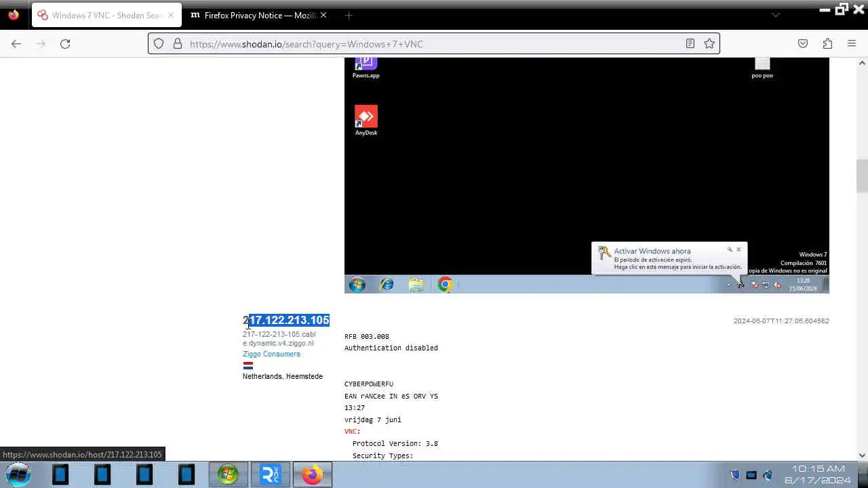
Task: Click Chrome icon in screenshot taskbar
Action: pyautogui.click(x=445, y=285)
